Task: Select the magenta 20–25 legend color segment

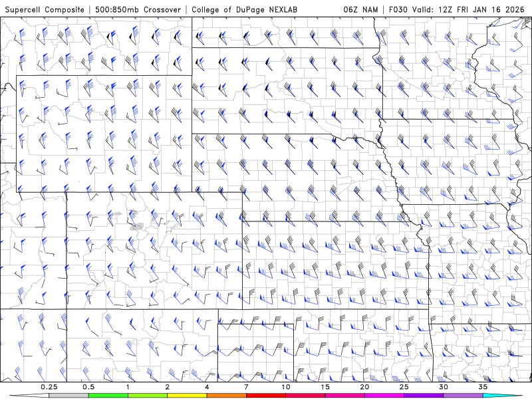Action: (384, 396)
